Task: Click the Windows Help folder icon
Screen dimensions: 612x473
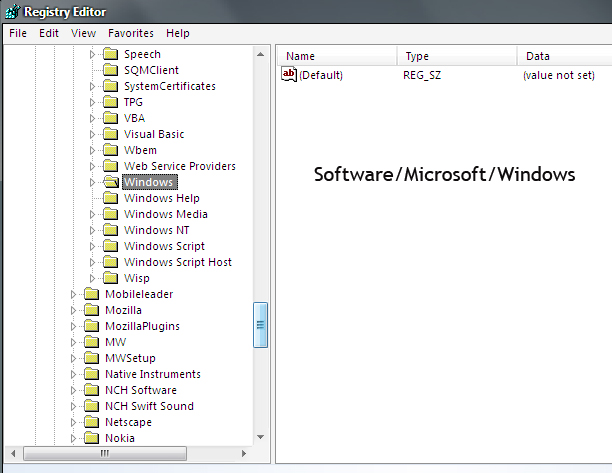Action: 110,198
